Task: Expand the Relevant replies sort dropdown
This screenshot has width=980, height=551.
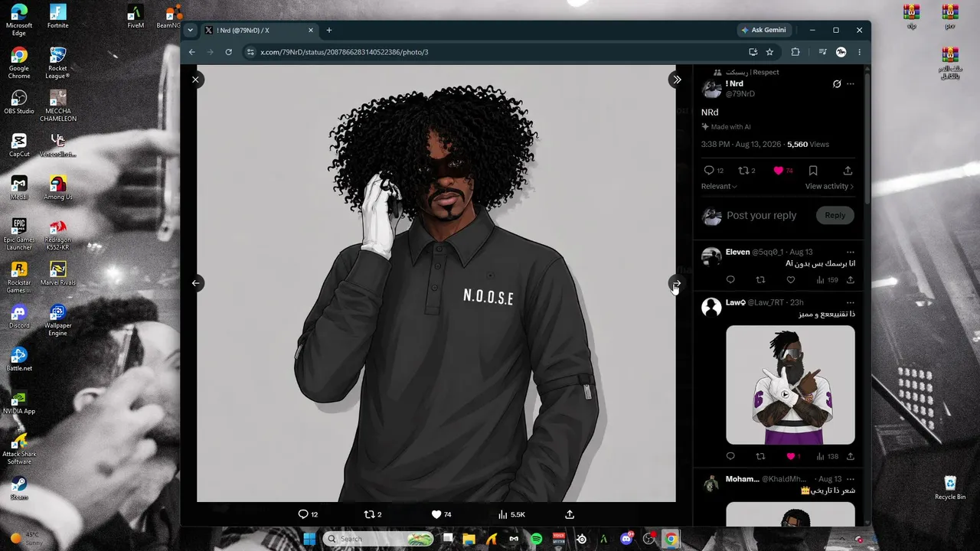Action: [x=719, y=187]
